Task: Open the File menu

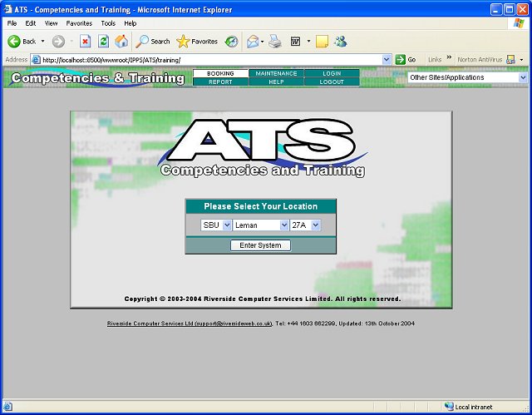Action: coord(12,23)
